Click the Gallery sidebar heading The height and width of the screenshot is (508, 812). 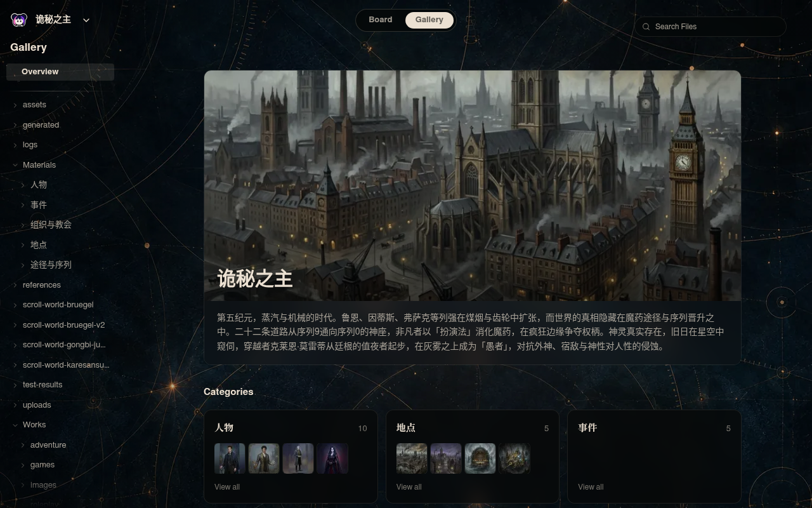[29, 47]
